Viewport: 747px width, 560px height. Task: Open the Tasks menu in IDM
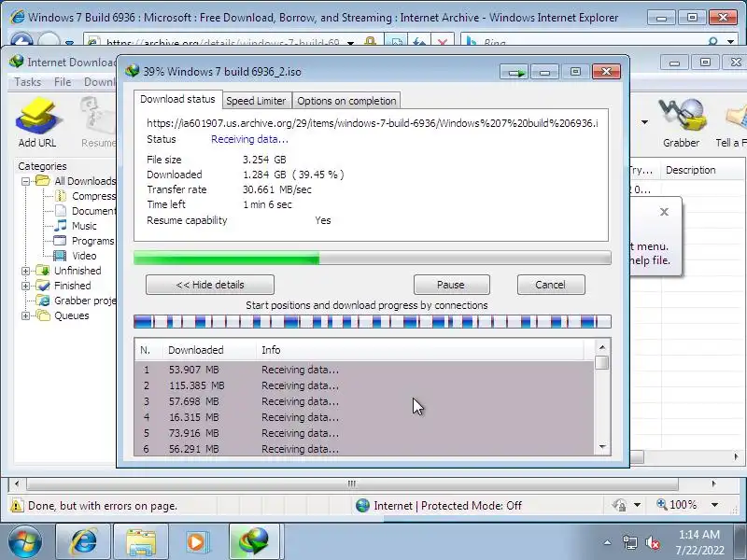[28, 82]
